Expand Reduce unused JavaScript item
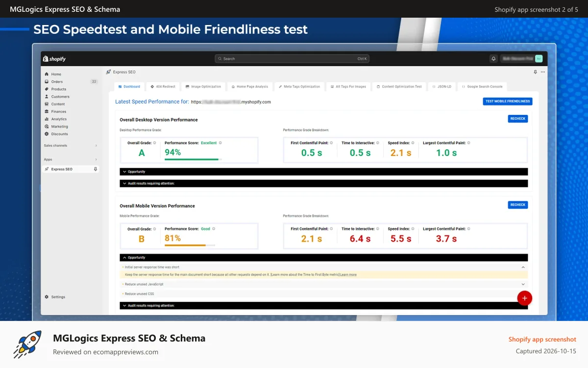588x368 pixels. (323, 284)
